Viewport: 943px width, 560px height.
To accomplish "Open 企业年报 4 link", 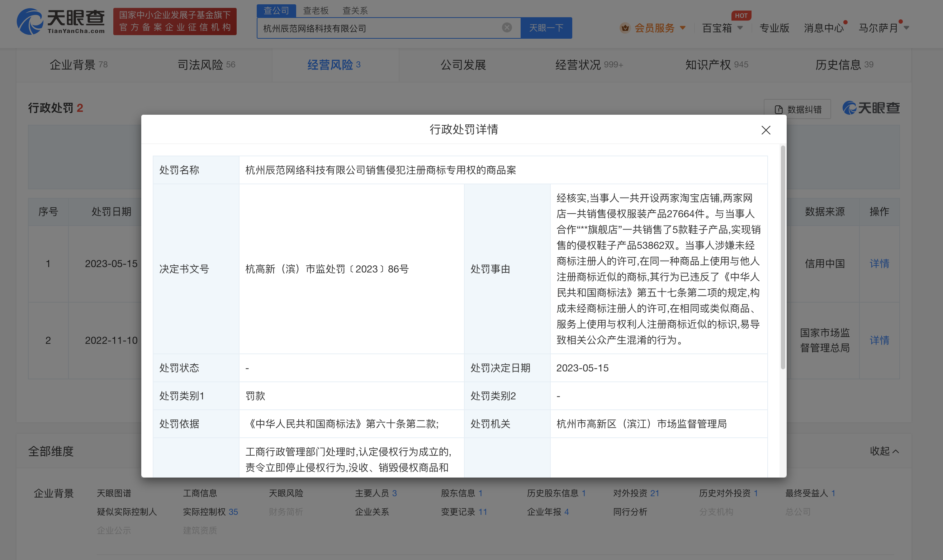I will [548, 512].
